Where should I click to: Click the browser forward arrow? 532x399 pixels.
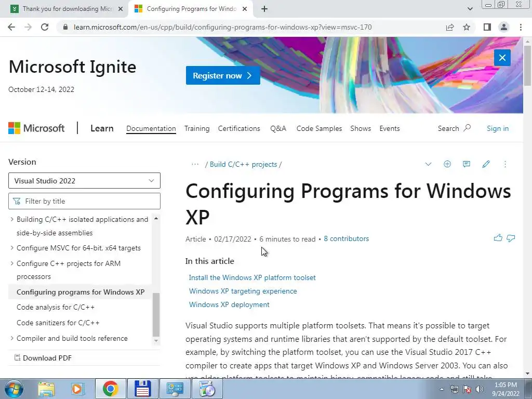point(28,27)
